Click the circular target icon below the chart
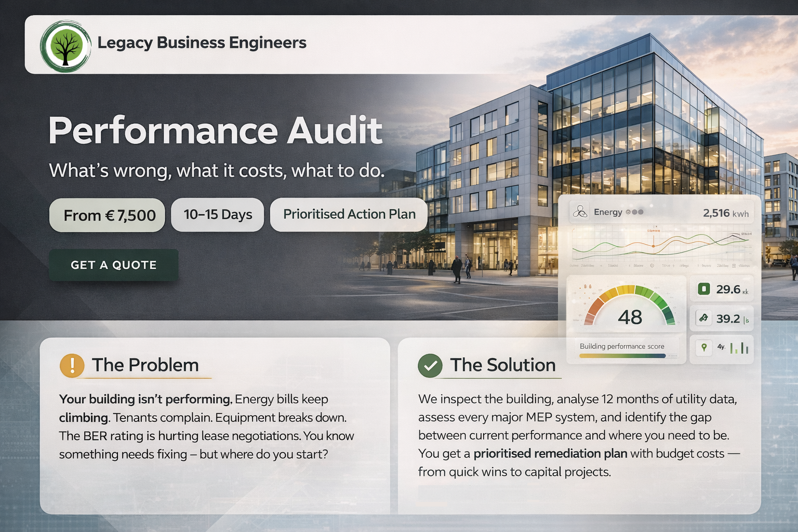 tap(652, 265)
